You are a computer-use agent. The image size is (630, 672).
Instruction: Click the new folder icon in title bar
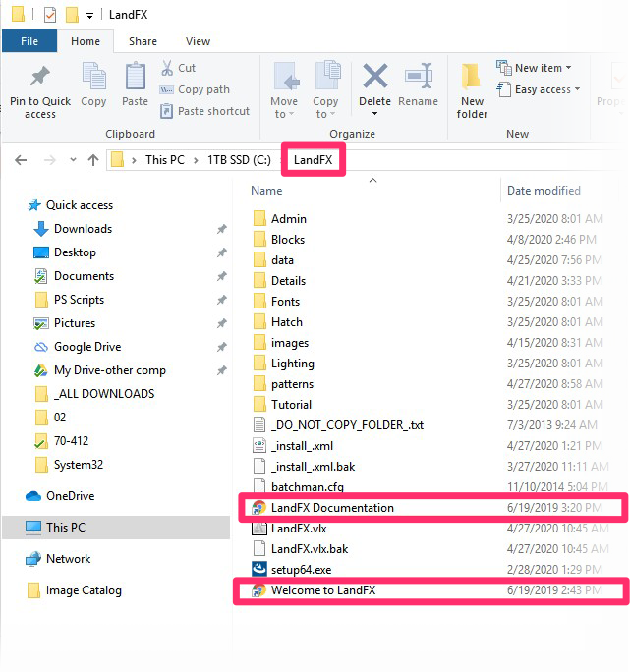point(72,14)
